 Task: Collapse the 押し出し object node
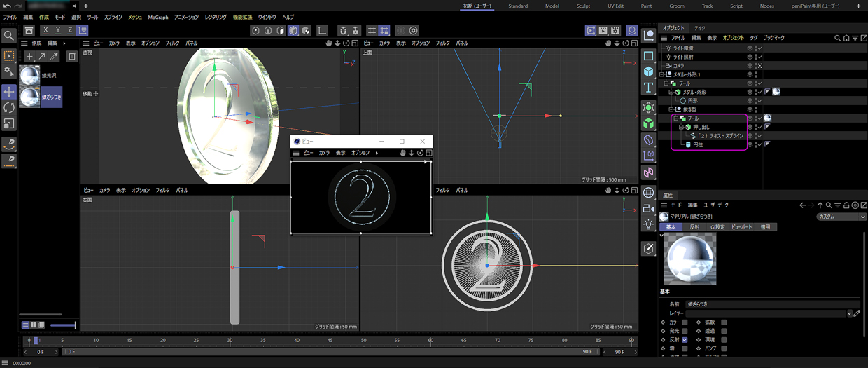pos(681,127)
